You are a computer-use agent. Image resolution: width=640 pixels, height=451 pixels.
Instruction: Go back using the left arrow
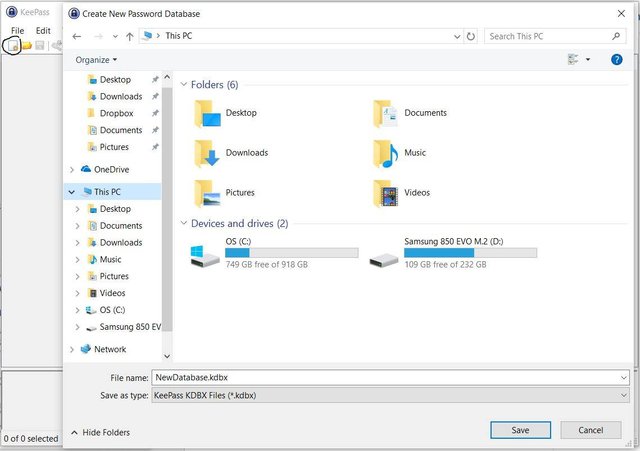click(77, 36)
